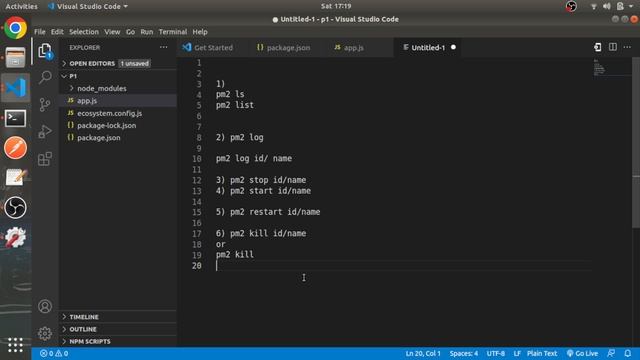Open the Files manager from the dock
640x360 pixels.
point(16,58)
